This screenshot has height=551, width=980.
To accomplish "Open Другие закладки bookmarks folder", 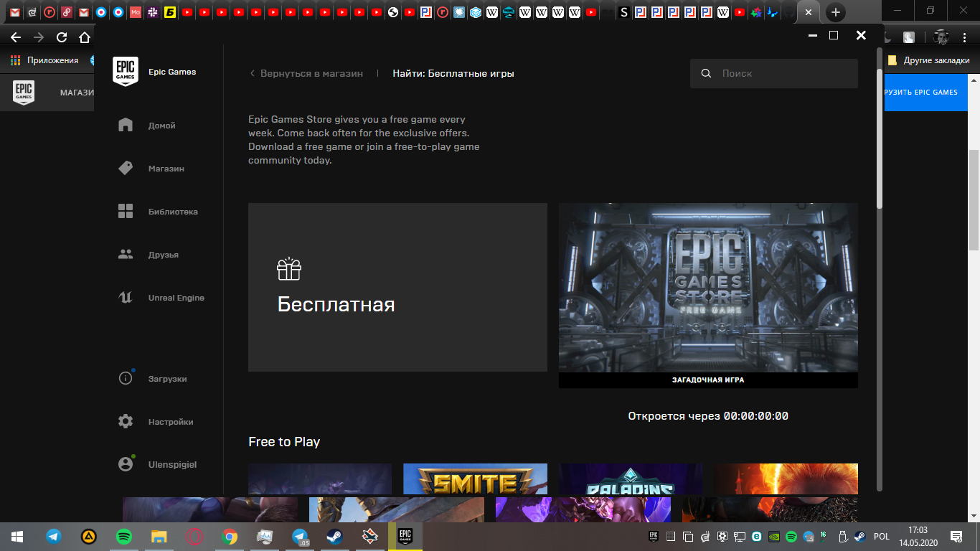I will [929, 60].
